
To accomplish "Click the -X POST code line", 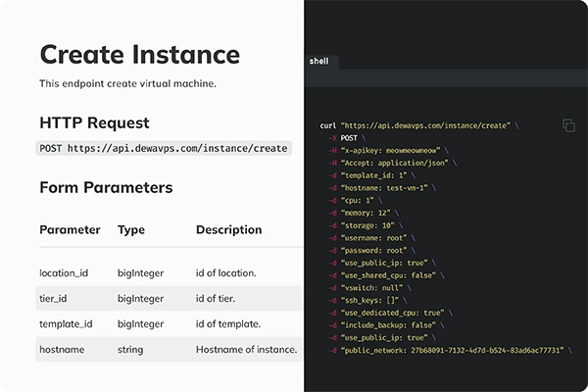I will pyautogui.click(x=347, y=138).
